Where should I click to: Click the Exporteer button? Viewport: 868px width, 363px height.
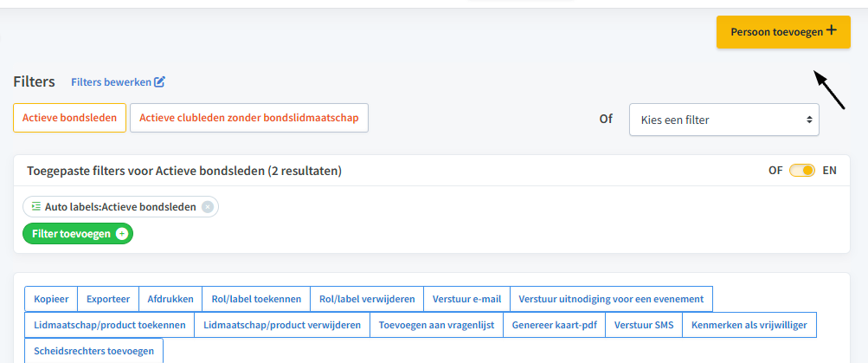[108, 299]
